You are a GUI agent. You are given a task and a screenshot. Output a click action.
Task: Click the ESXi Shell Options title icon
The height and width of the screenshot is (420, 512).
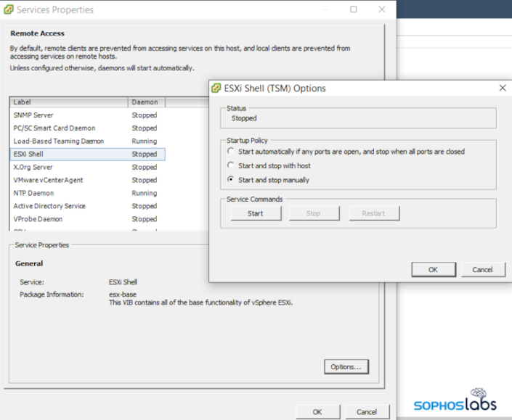pyautogui.click(x=216, y=88)
